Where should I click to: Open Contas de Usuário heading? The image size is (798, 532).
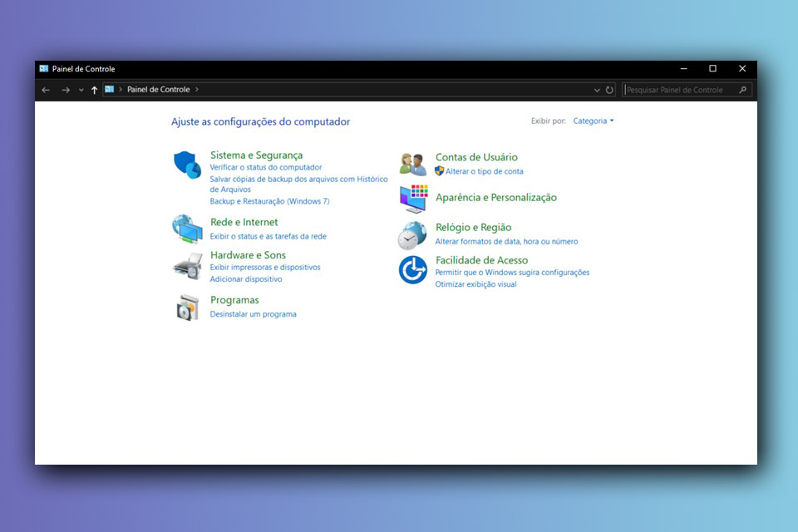476,157
